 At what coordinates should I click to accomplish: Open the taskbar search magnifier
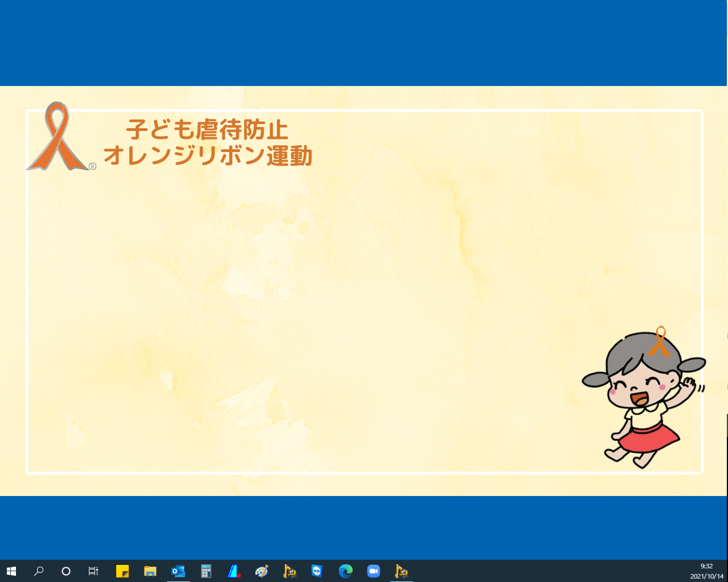click(39, 571)
